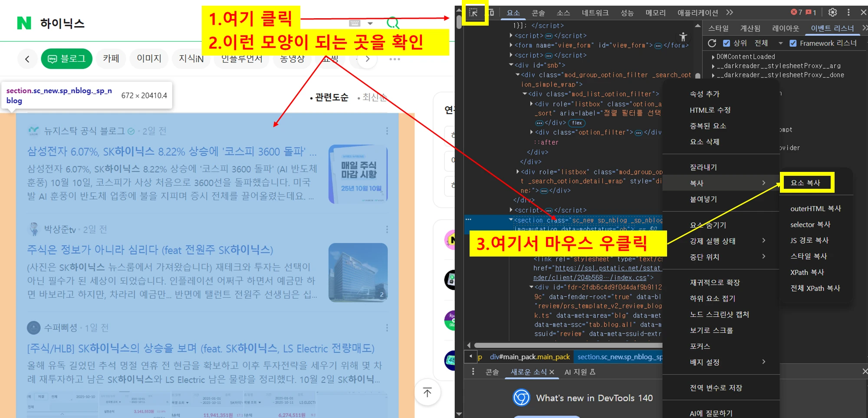
Task: Uncheck the 상위 checkbox
Action: click(727, 43)
